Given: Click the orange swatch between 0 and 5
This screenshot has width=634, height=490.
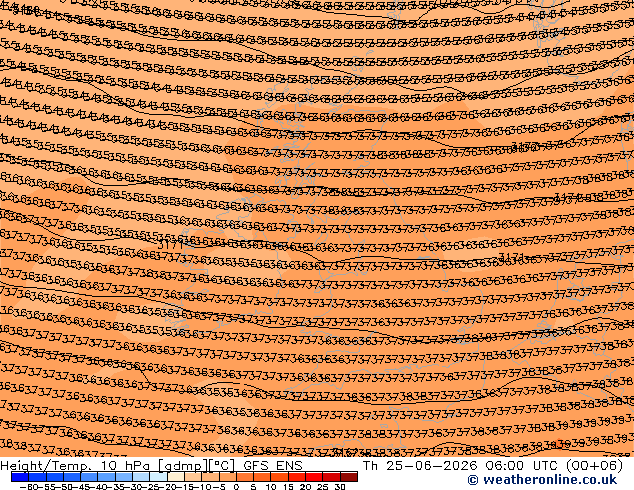Looking at the screenshot, I should (x=245, y=477).
